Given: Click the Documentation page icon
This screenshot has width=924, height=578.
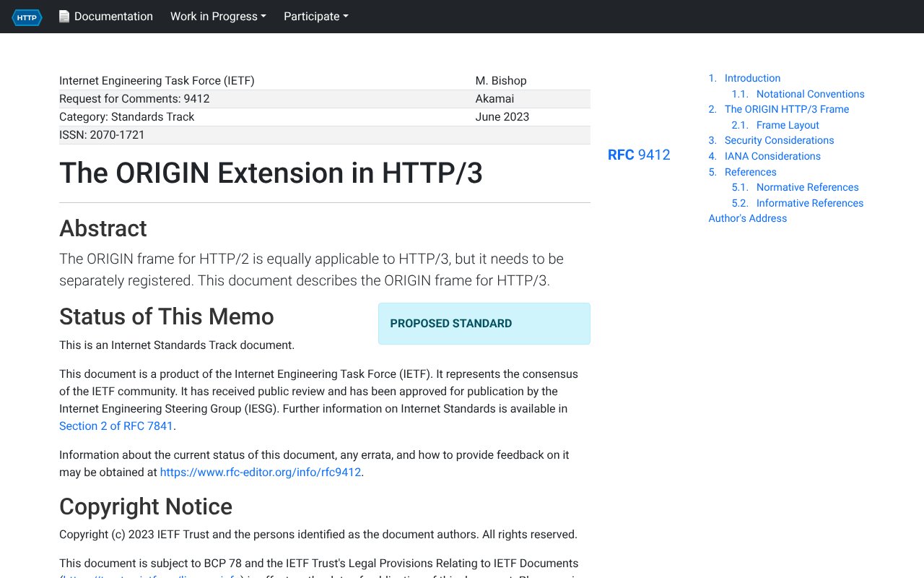Looking at the screenshot, I should [64, 16].
